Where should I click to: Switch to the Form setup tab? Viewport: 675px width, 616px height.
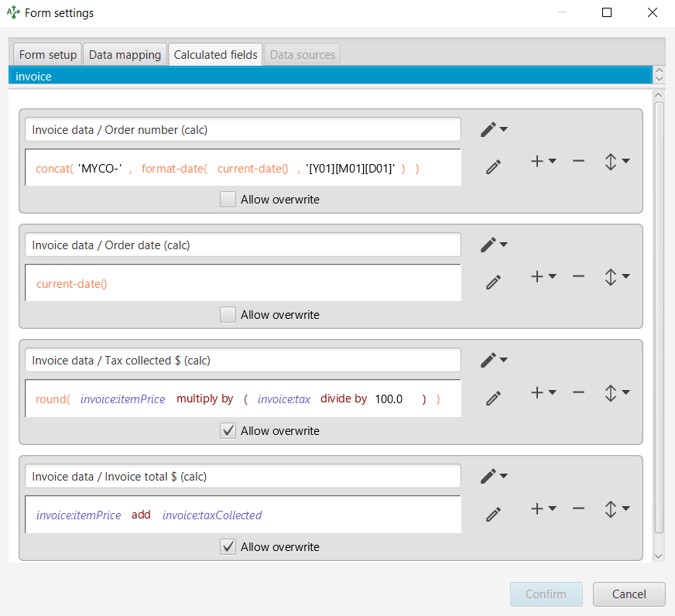[x=48, y=55]
